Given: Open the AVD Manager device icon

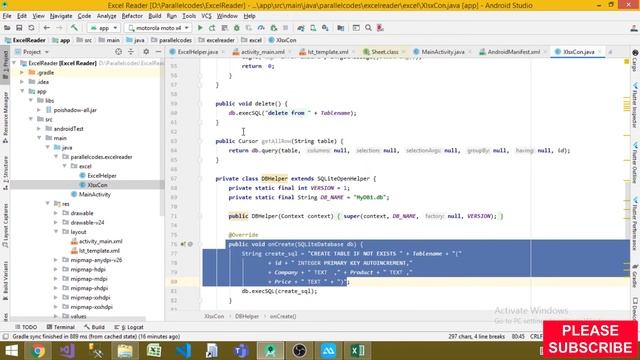Looking at the screenshot, I should 313,28.
